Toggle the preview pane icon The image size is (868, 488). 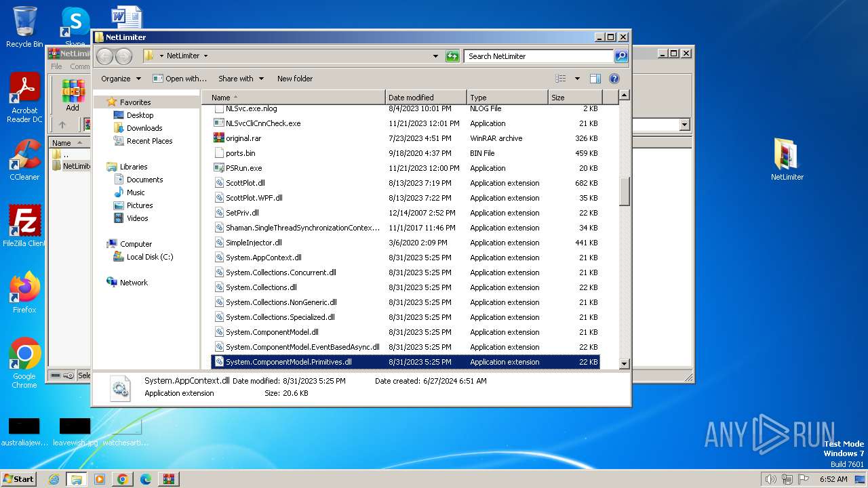(595, 79)
